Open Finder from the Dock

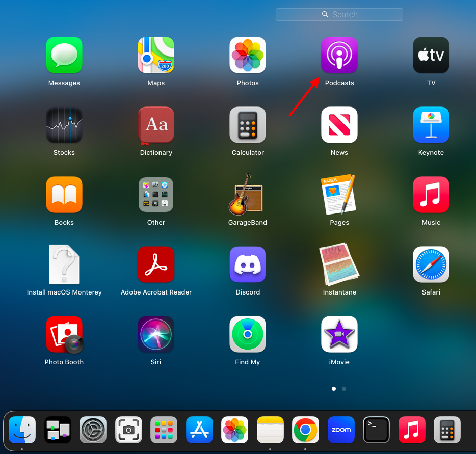tap(22, 430)
